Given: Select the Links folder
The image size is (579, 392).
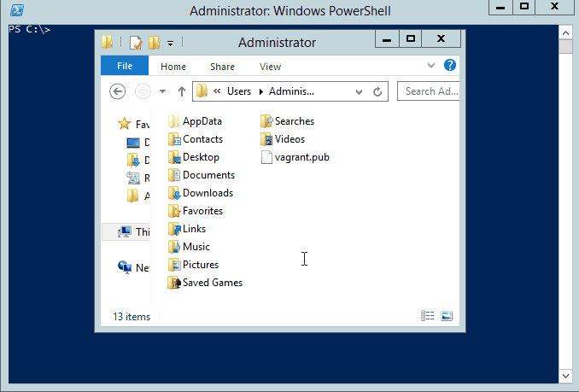Looking at the screenshot, I should coord(187,229).
